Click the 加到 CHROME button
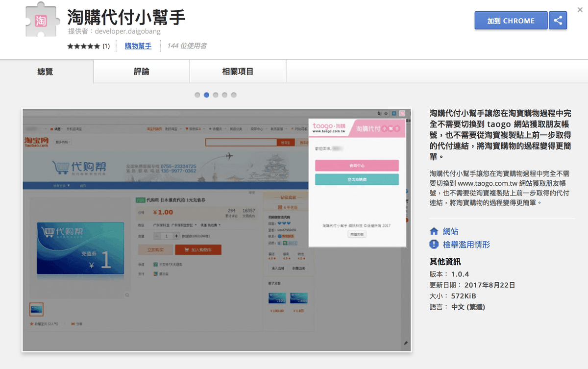Viewport: 588px width, 369px height. point(511,21)
